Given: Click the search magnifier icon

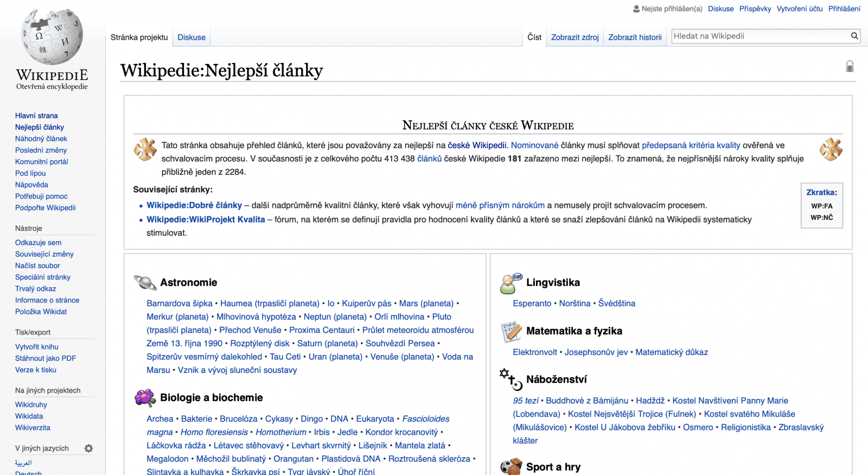Looking at the screenshot, I should [x=854, y=36].
